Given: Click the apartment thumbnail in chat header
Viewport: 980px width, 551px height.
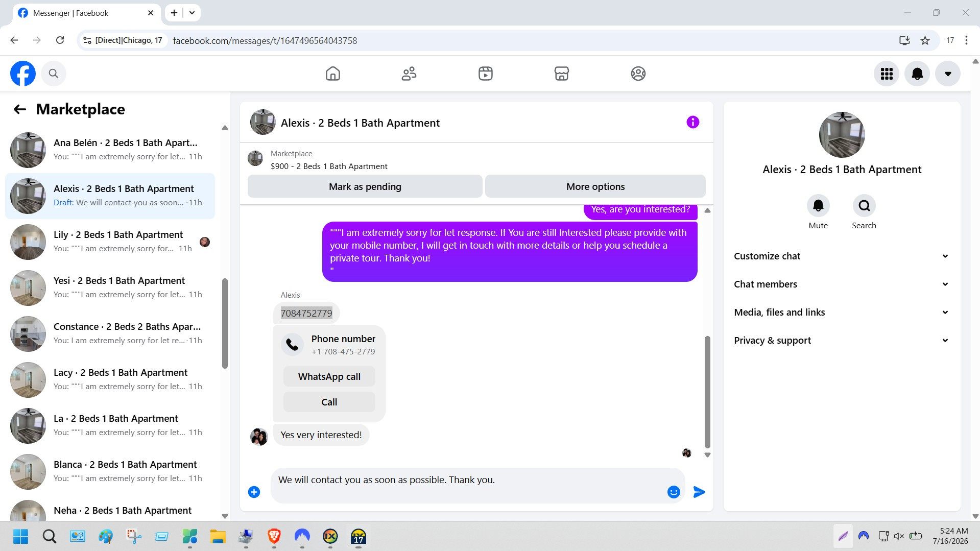Looking at the screenshot, I should 263,122.
